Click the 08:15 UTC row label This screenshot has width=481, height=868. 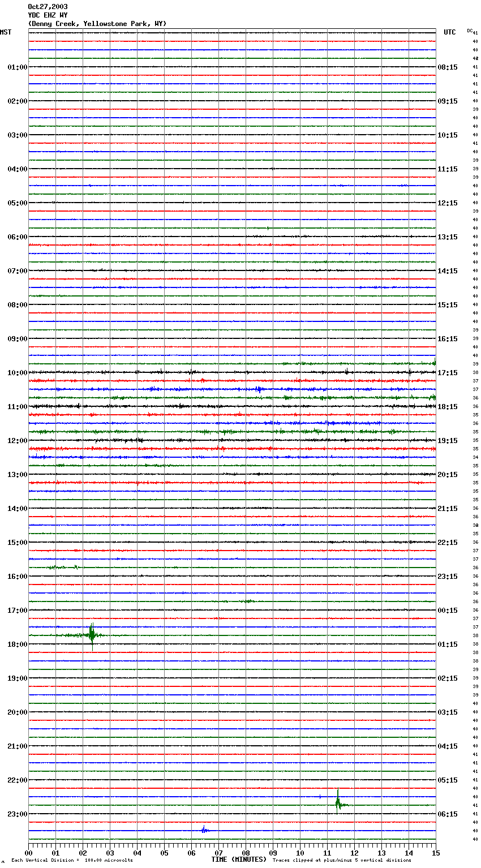(x=448, y=67)
